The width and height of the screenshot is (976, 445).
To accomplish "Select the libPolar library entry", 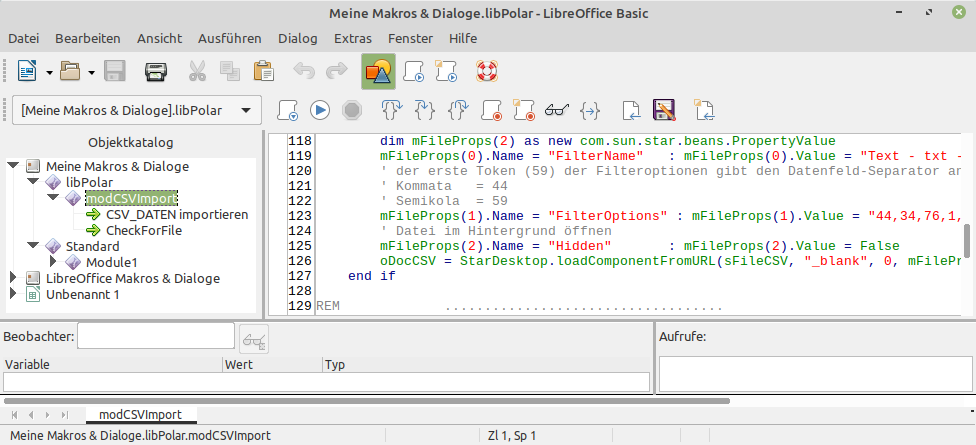I will [90, 182].
